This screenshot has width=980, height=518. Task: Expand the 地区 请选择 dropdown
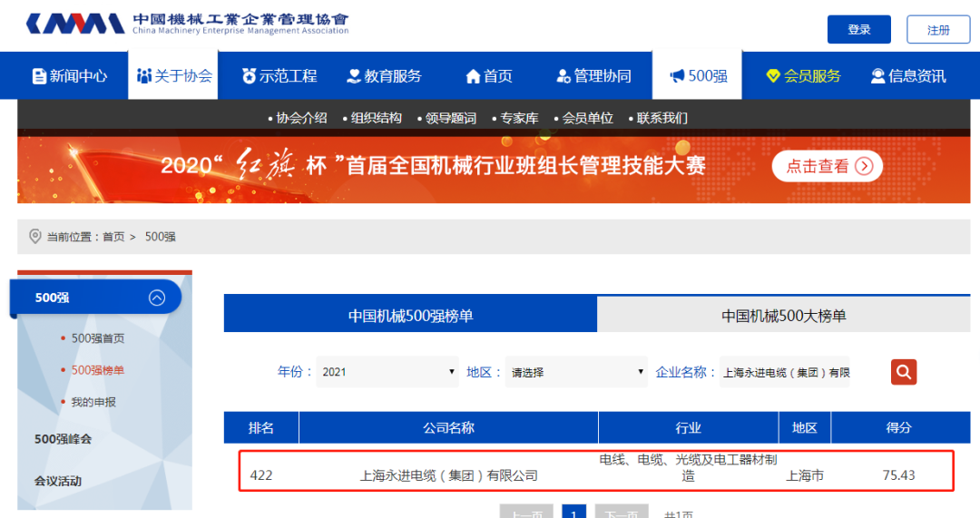576,372
